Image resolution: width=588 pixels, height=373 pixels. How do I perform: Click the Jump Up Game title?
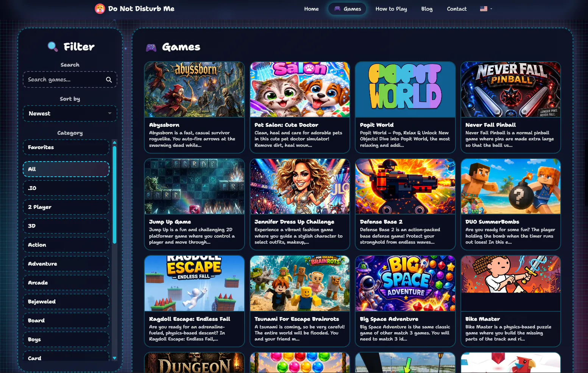pos(170,222)
